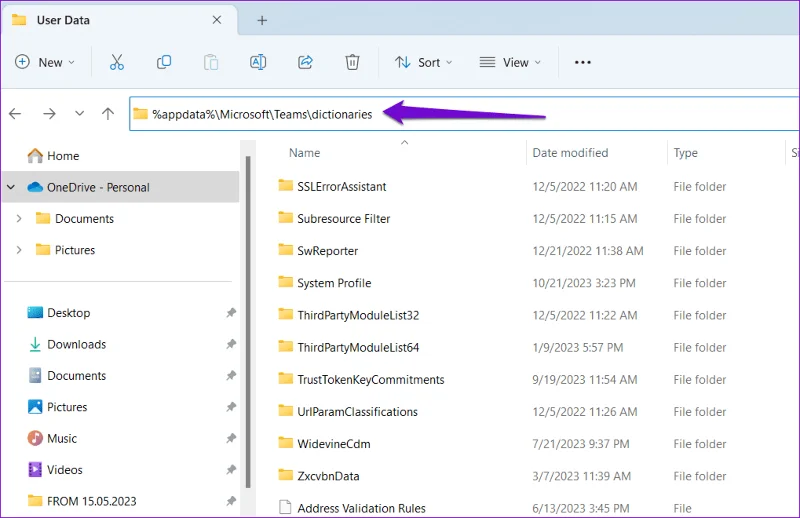Collapse the OneDrive - Personal tree node
This screenshot has width=800, height=518.
tap(11, 187)
